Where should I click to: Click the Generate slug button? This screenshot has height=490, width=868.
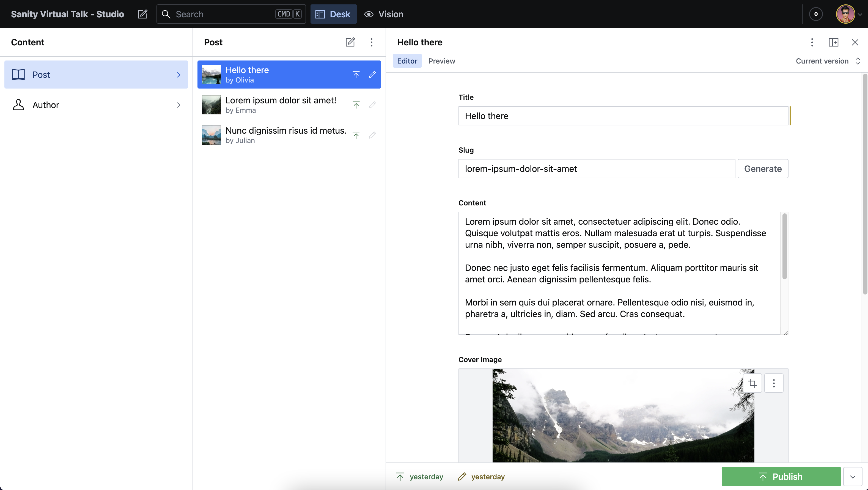point(763,169)
